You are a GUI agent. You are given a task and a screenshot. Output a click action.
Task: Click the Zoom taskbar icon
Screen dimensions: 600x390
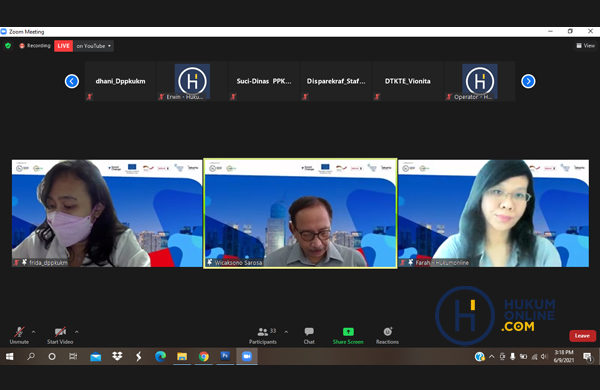pos(247,356)
